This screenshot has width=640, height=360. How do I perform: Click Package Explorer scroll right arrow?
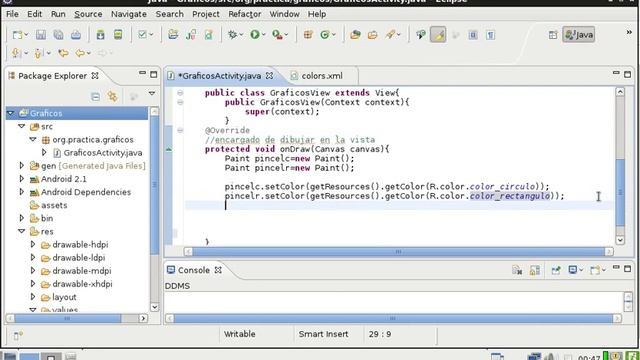[143, 318]
